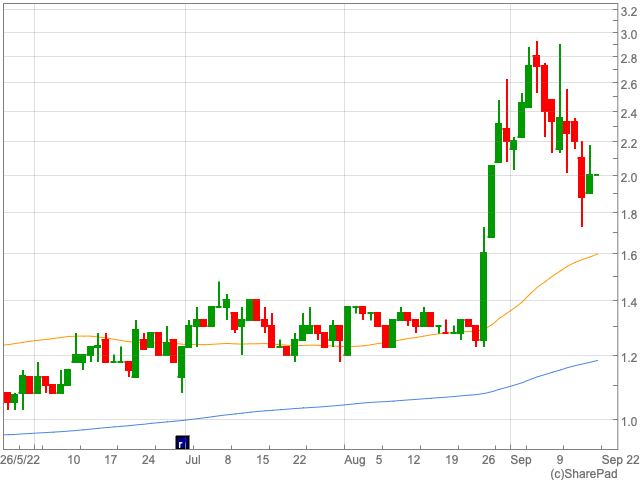Click the 3.2 price axis label

[x=625, y=12]
